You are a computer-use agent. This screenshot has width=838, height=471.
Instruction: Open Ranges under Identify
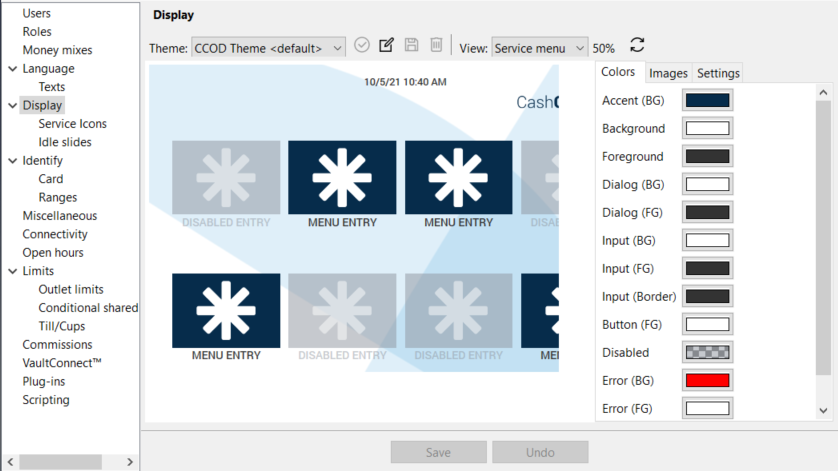[58, 197]
